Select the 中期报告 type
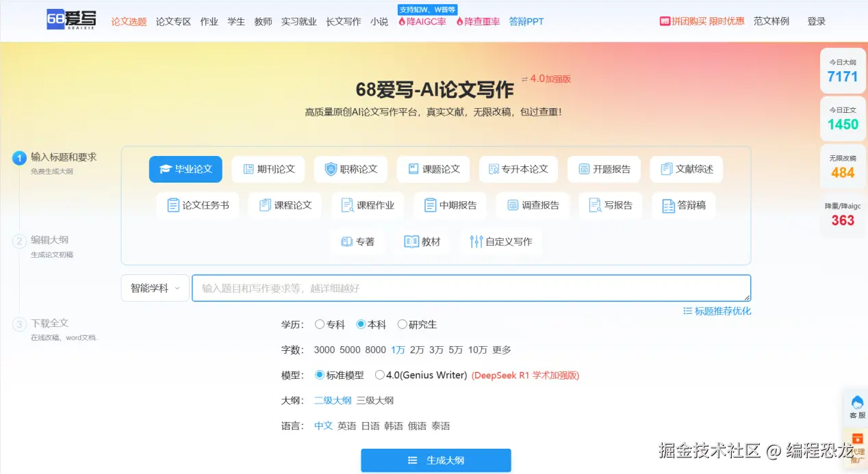Viewport: 868px width, 474px height. (x=450, y=205)
